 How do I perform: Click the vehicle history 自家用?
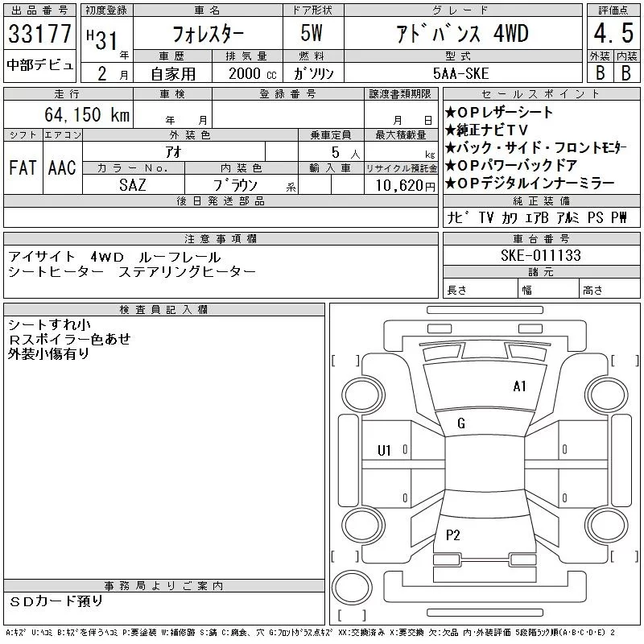[173, 74]
